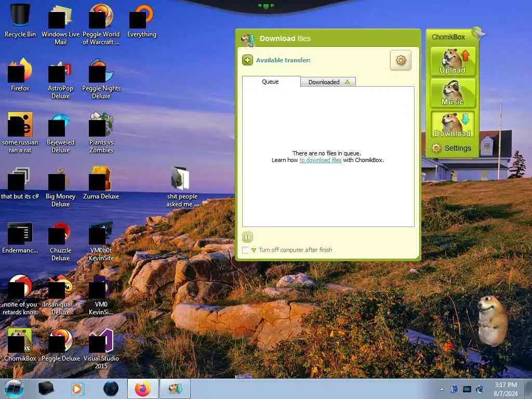Screen dimensions: 532x399
Task: Open the ChomikBox Download panel
Action: point(453,125)
